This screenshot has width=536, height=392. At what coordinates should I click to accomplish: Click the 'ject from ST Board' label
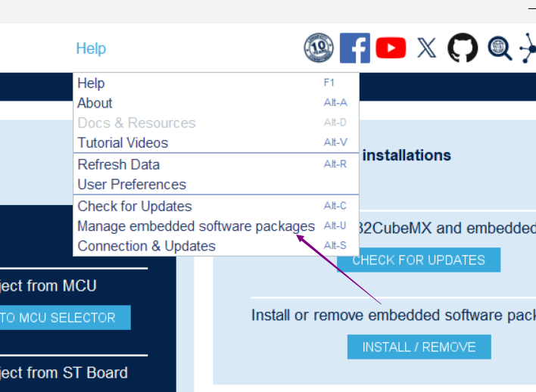64,372
